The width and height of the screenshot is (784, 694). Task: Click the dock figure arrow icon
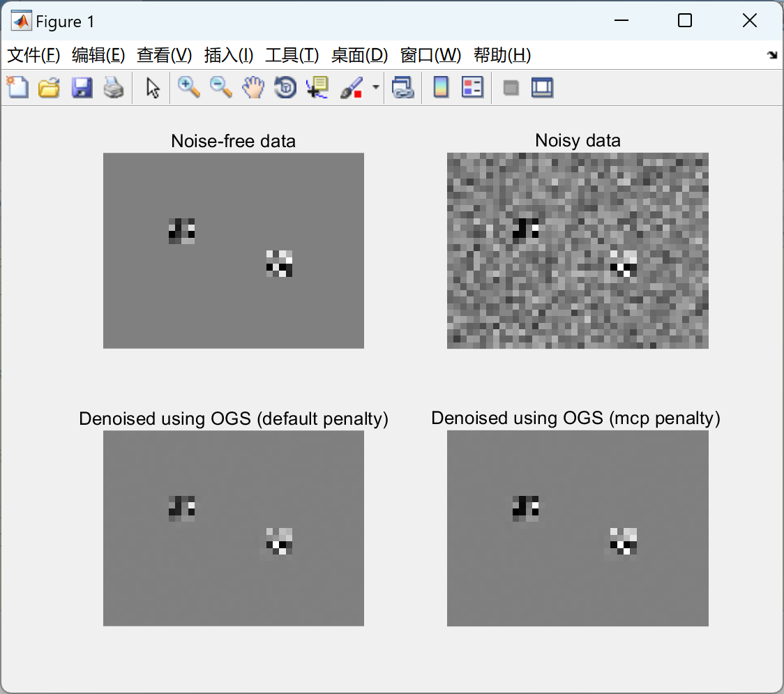tap(773, 55)
